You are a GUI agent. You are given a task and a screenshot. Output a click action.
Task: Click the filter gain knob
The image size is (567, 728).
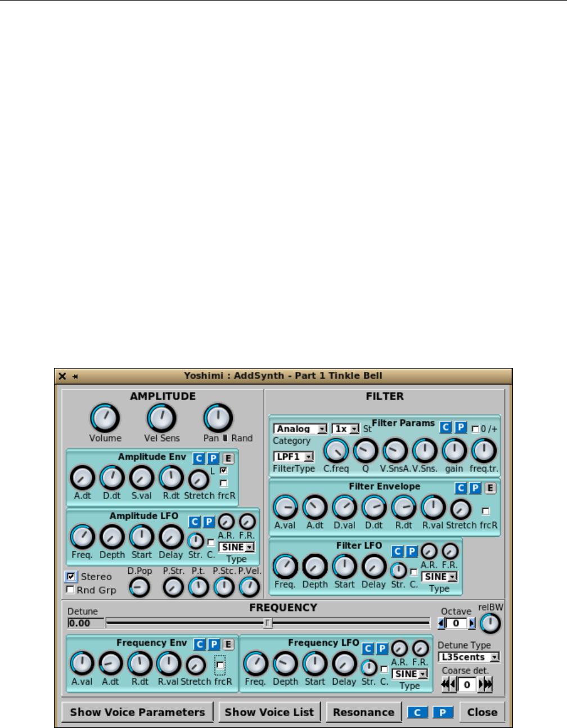point(454,451)
